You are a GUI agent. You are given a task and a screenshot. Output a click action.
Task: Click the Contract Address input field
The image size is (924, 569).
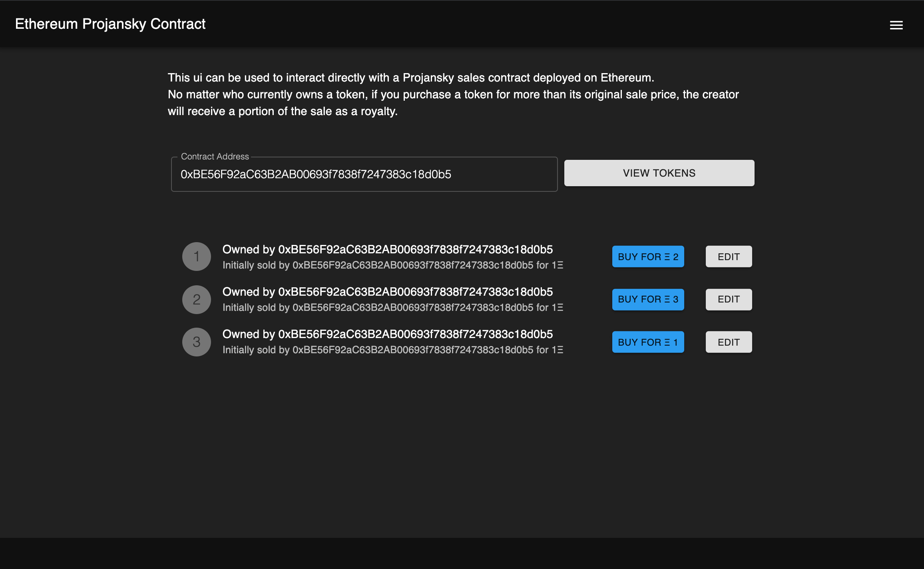pos(364,174)
